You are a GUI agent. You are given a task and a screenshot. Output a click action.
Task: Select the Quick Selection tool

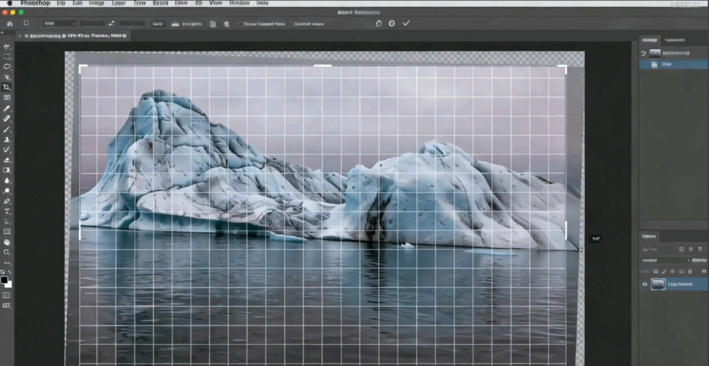(7, 77)
